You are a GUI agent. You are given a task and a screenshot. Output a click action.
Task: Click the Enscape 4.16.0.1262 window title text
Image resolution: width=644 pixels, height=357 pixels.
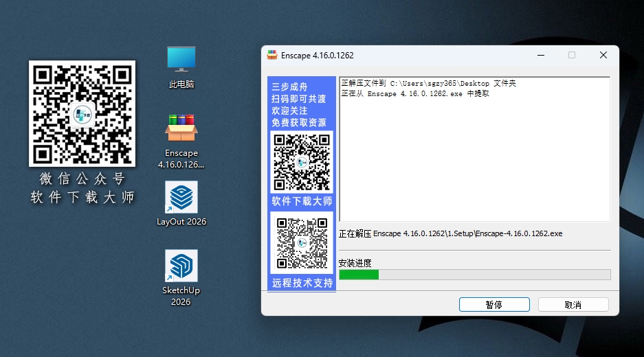pyautogui.click(x=317, y=56)
